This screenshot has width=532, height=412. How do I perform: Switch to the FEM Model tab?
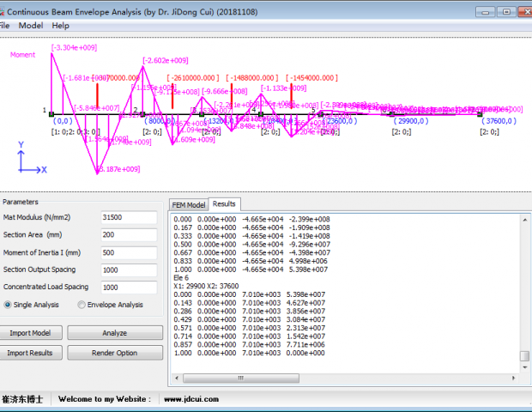[x=189, y=205]
